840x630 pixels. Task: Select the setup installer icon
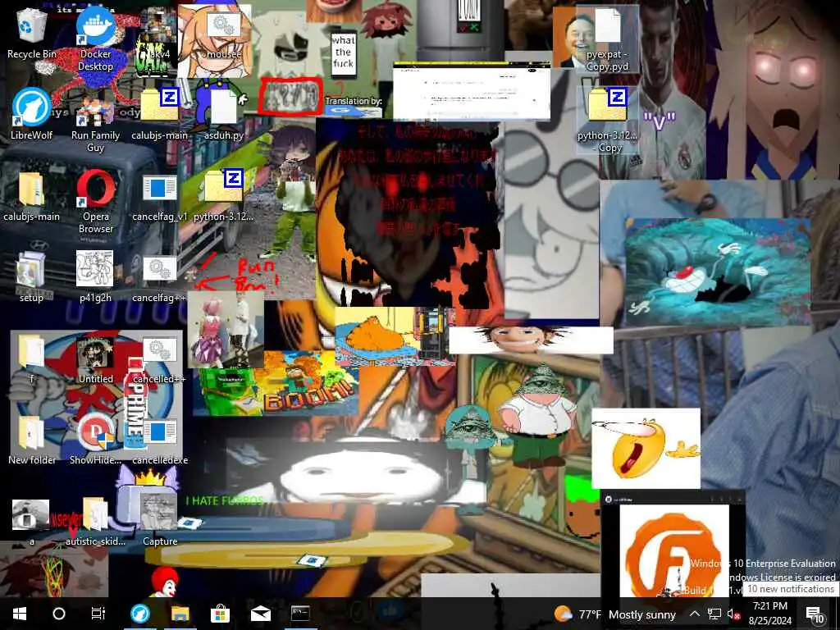pyautogui.click(x=32, y=277)
